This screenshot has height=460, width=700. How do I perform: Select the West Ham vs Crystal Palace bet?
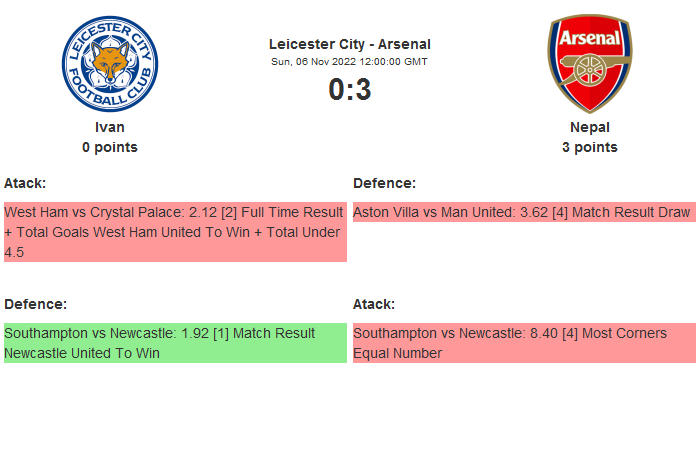(175, 232)
